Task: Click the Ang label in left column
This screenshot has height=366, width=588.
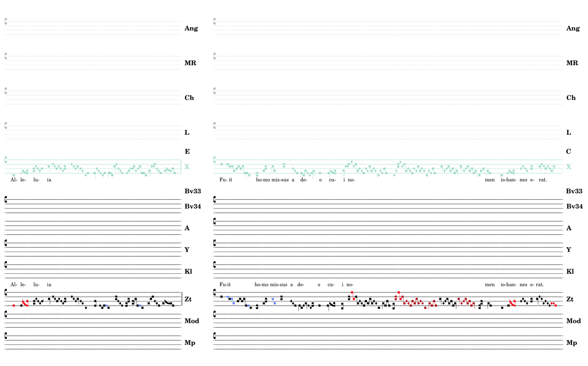Action: click(x=191, y=28)
